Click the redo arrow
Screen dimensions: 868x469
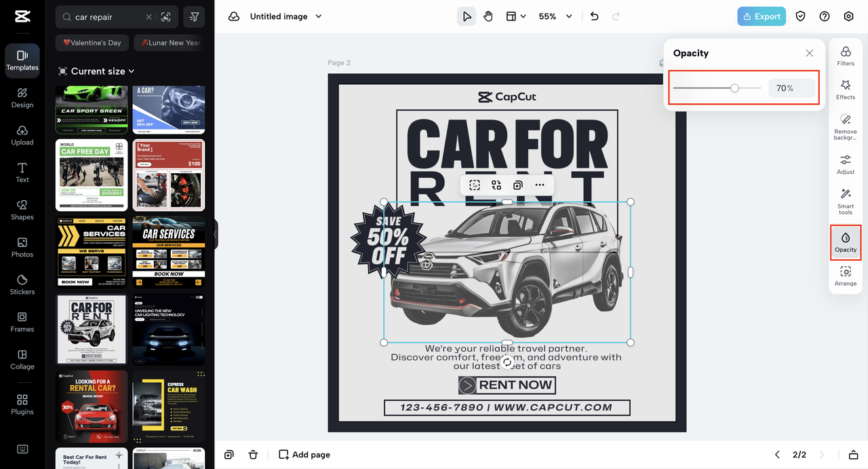point(616,16)
